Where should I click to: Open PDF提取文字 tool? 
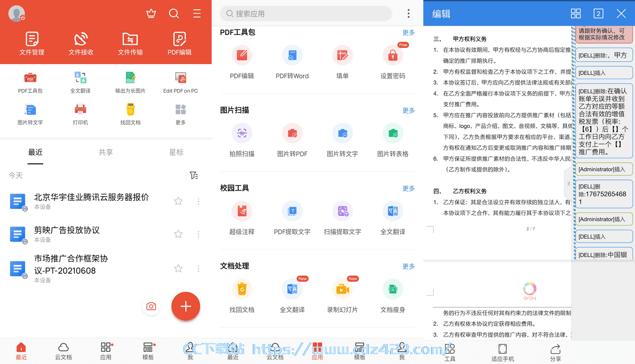[x=293, y=218]
